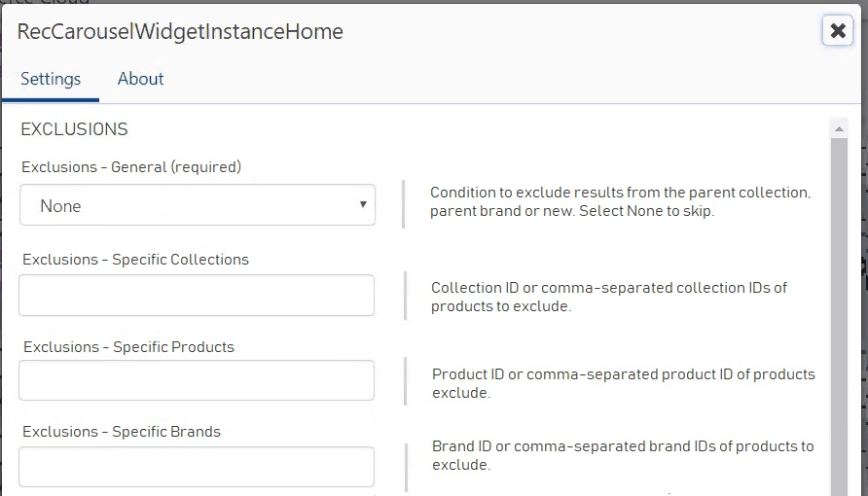
Task: Click the EXCLUSIONS section heading
Action: tap(75, 129)
